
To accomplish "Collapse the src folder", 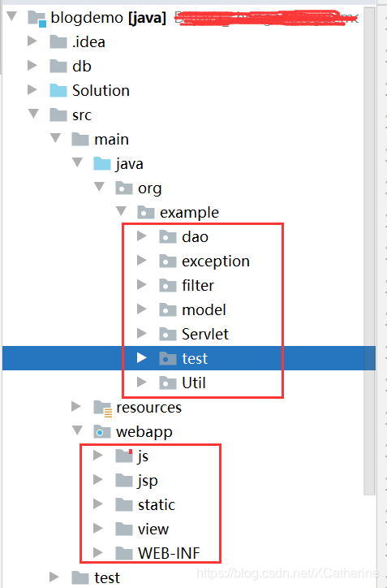I will [x=34, y=114].
